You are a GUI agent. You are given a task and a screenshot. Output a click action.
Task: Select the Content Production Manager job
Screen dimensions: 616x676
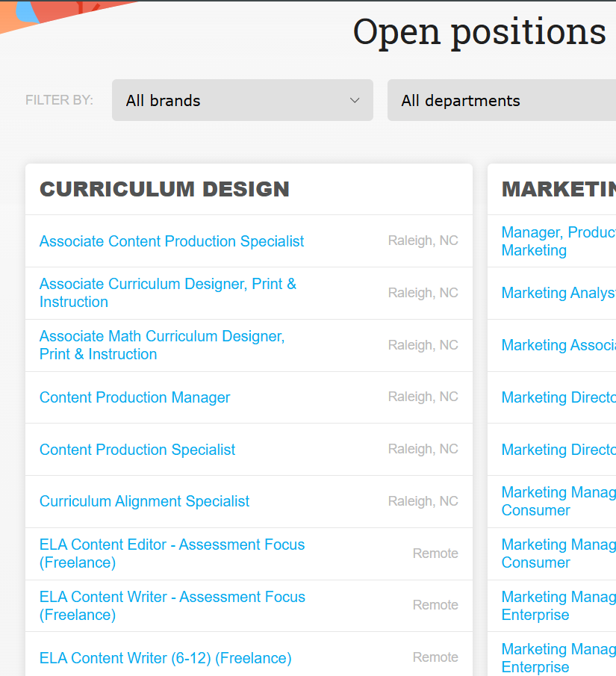click(x=135, y=397)
